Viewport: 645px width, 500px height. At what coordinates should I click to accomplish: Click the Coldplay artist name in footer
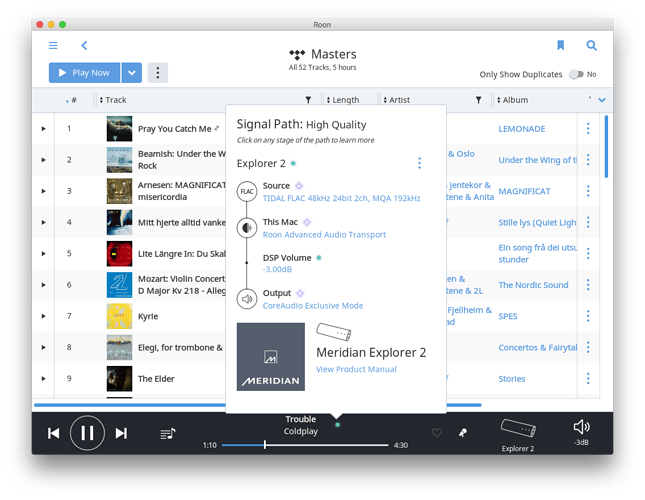(301, 431)
